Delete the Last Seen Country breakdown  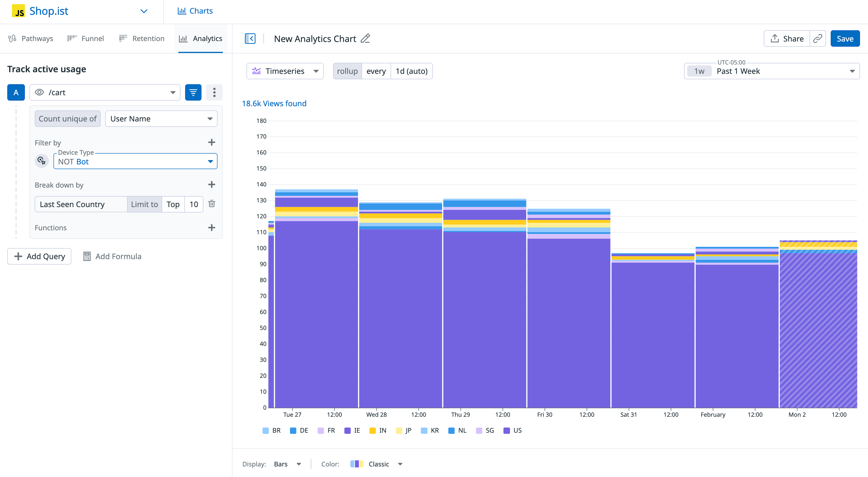tap(212, 204)
